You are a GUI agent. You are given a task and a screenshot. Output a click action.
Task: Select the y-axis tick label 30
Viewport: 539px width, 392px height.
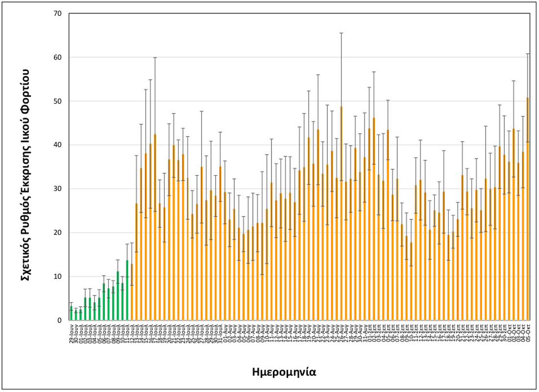coord(57,189)
